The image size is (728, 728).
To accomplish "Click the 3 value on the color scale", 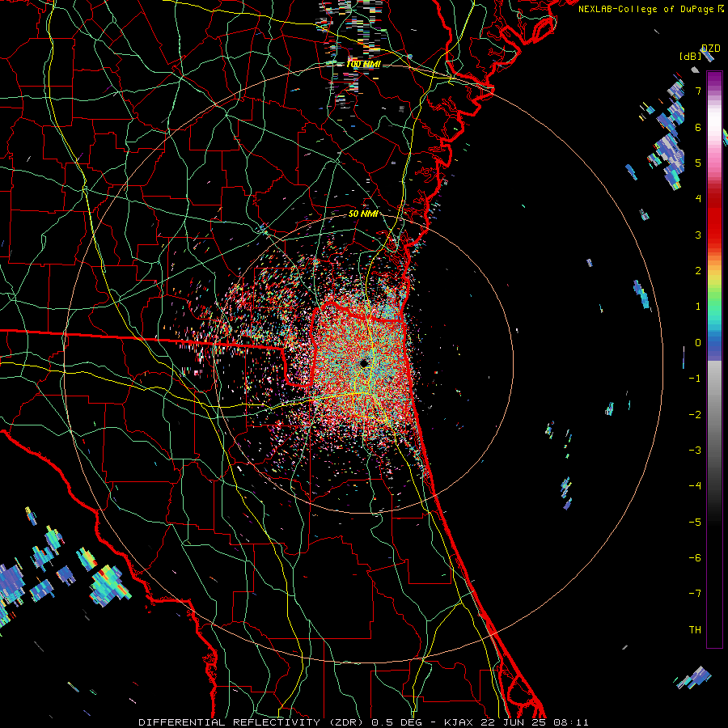I will [x=698, y=235].
